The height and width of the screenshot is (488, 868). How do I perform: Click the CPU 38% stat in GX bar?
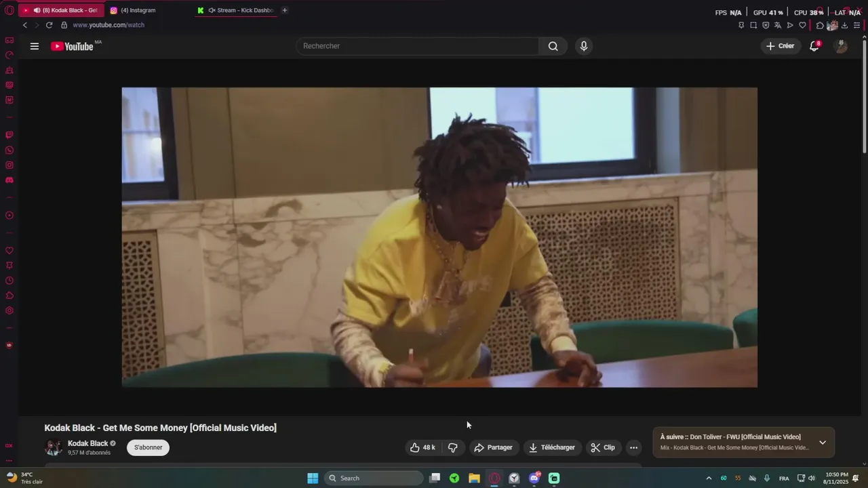point(808,13)
